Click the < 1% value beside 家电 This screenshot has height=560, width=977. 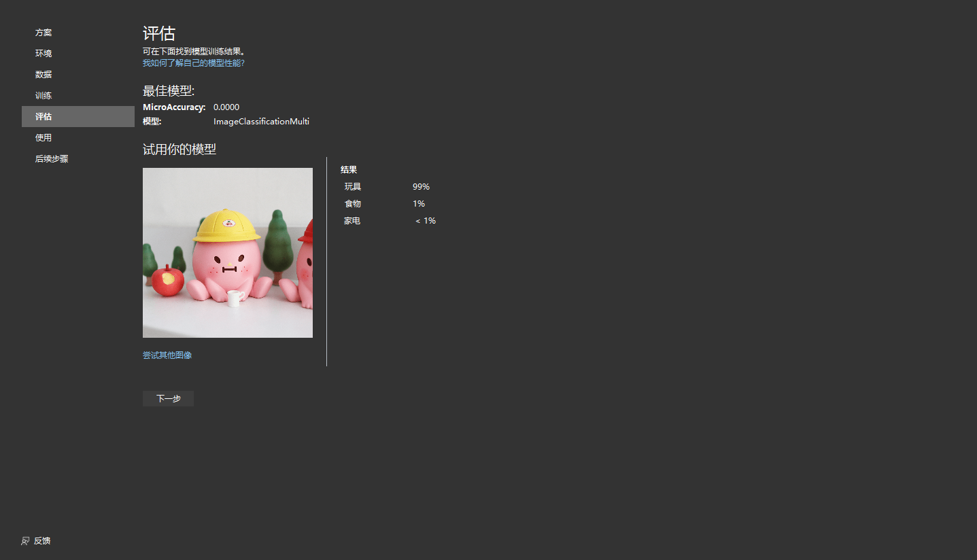tap(426, 221)
